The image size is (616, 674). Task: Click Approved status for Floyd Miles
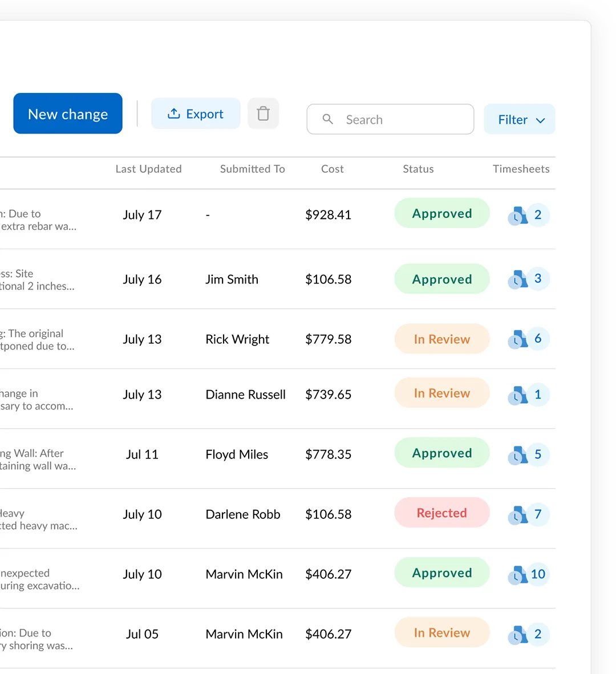[442, 453]
